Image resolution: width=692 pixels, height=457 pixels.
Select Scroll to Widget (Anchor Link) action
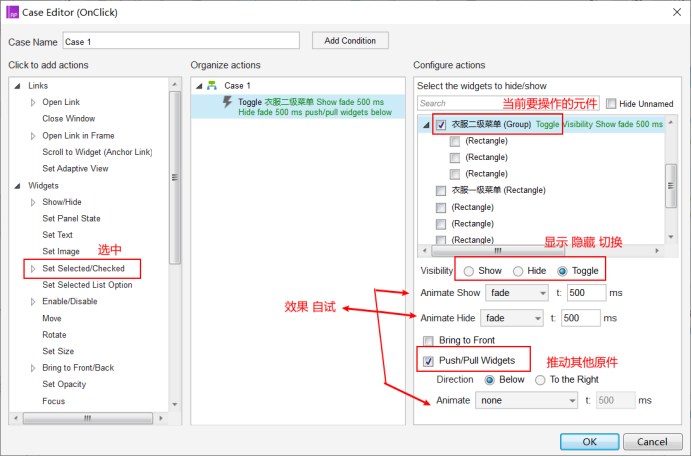pos(97,152)
